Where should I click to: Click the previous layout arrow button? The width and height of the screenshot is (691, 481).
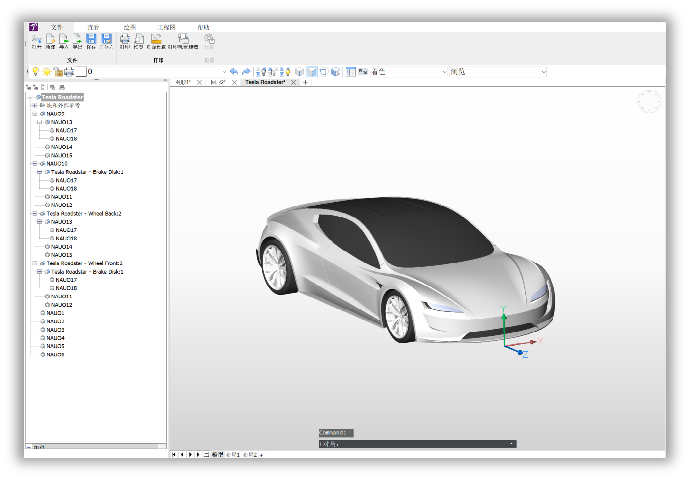pyautogui.click(x=182, y=454)
